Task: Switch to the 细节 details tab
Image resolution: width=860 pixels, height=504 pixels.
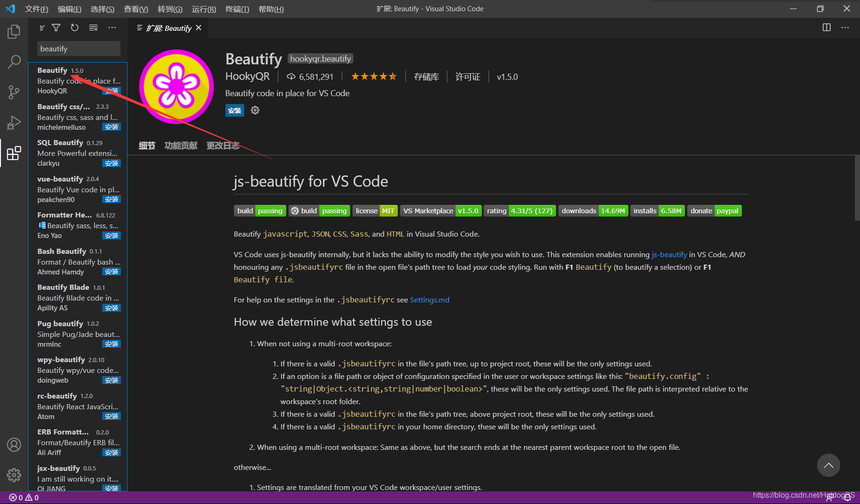Action: pos(147,146)
